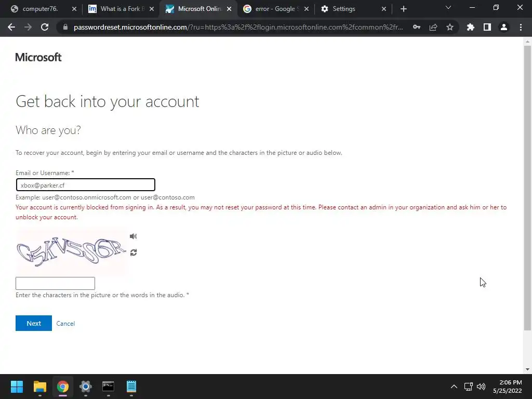Screen dimensions: 532x399
Task: Click the scrollbar down arrow
Action: coord(527,369)
